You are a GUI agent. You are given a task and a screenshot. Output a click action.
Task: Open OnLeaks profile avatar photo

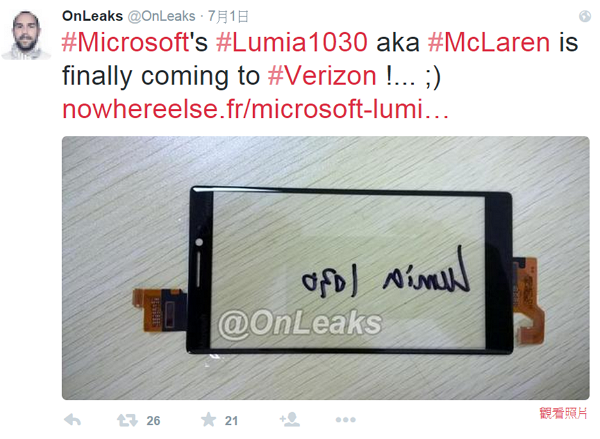click(x=26, y=35)
